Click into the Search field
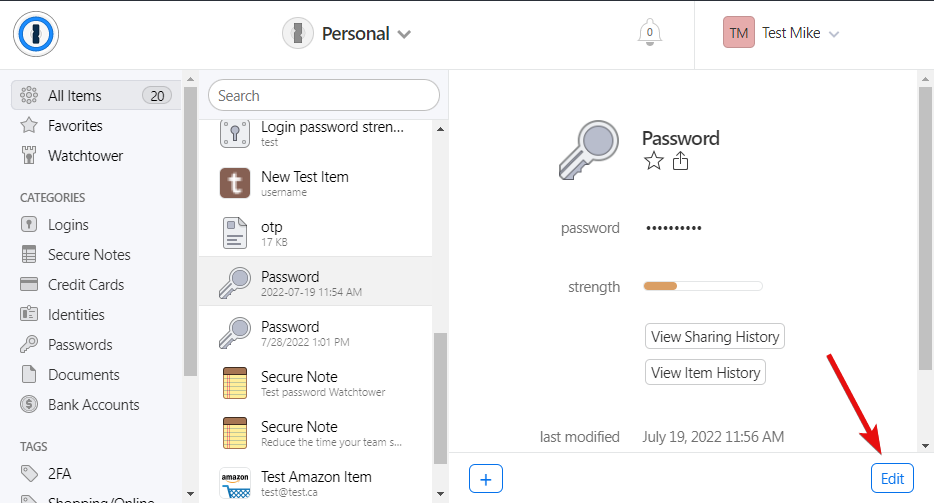The height and width of the screenshot is (503, 934). tap(324, 96)
